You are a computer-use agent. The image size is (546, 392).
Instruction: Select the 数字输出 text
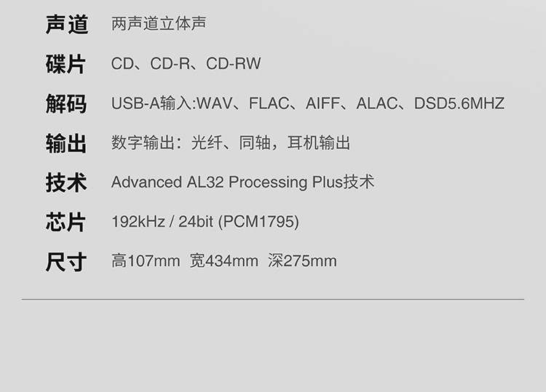143,143
